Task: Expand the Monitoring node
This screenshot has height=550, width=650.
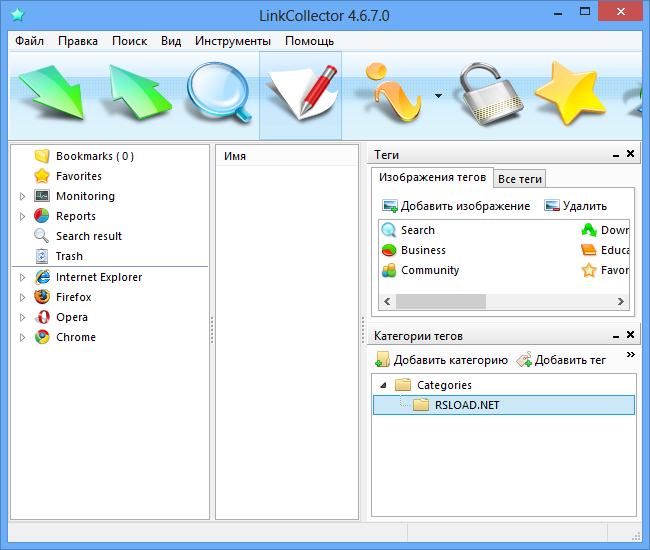Action: point(22,196)
